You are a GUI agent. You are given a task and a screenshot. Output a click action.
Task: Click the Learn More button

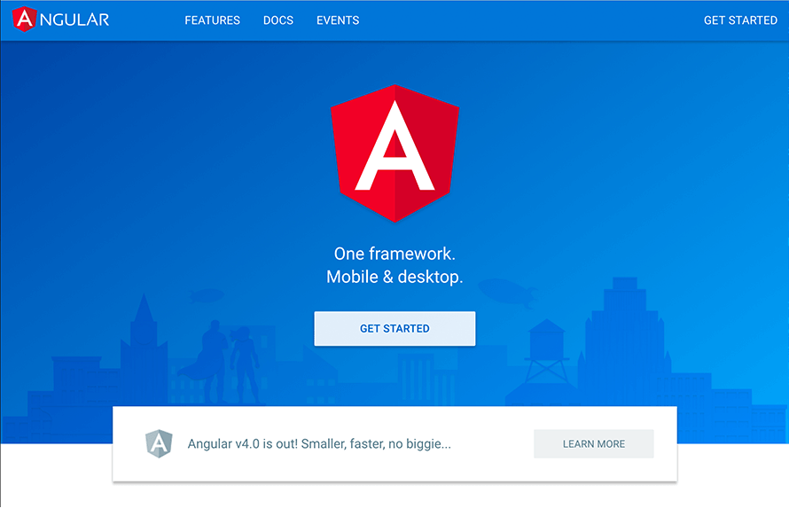pos(594,444)
